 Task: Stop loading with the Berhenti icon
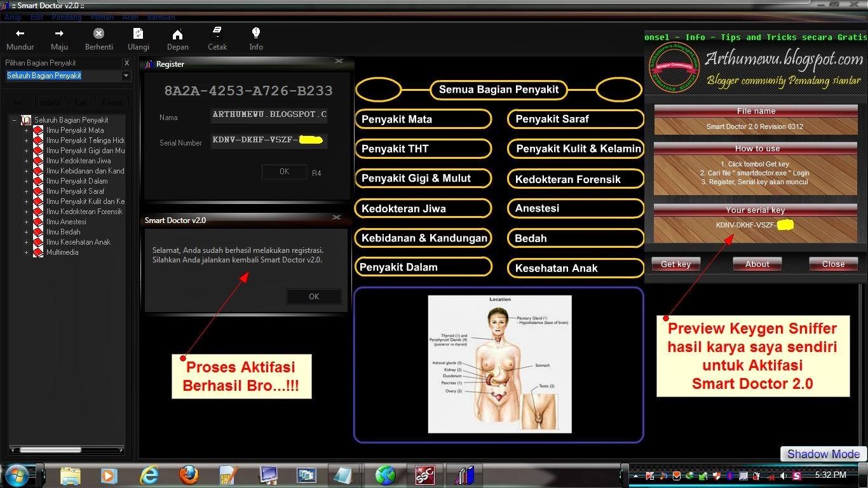pos(98,34)
